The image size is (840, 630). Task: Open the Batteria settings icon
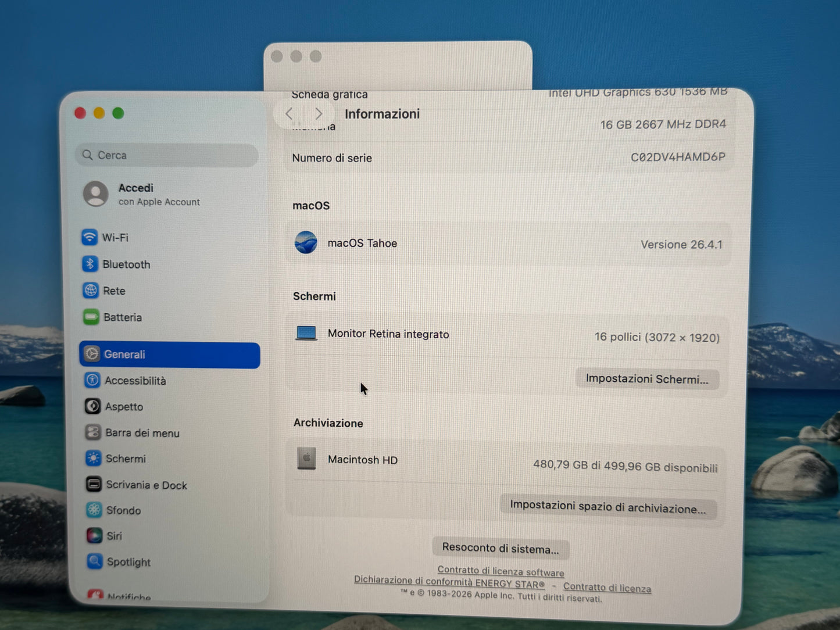(x=91, y=317)
